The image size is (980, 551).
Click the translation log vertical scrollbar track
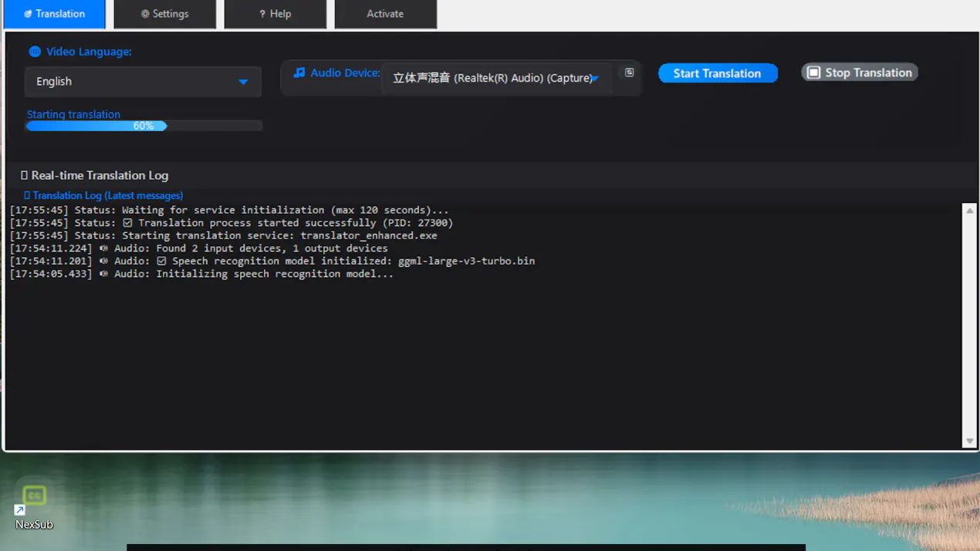[970, 326]
